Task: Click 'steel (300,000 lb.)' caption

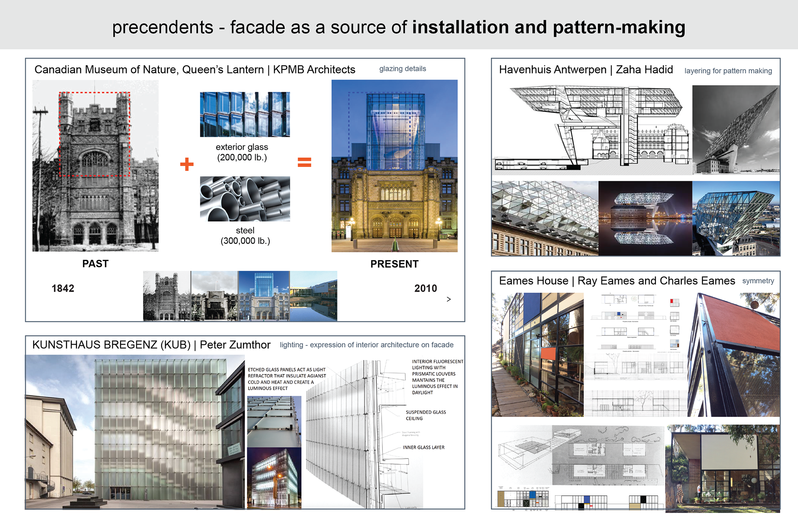Action: (245, 236)
